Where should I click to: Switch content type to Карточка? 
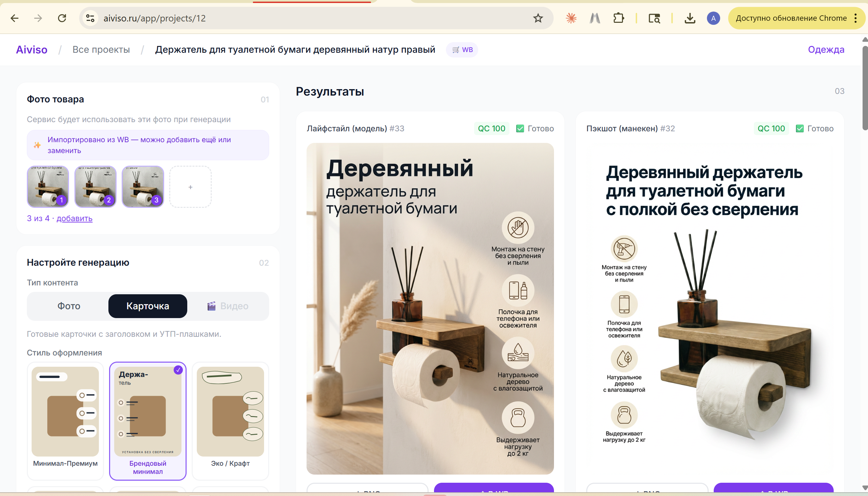148,306
